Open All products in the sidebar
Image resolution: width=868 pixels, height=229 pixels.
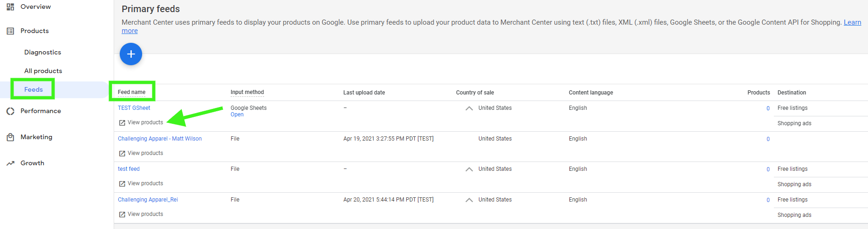click(43, 71)
